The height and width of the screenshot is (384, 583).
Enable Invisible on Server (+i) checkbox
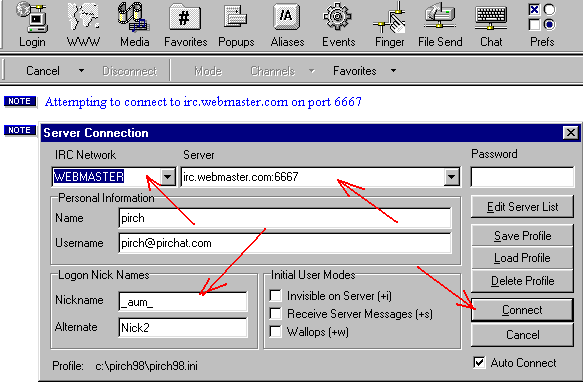[276, 296]
